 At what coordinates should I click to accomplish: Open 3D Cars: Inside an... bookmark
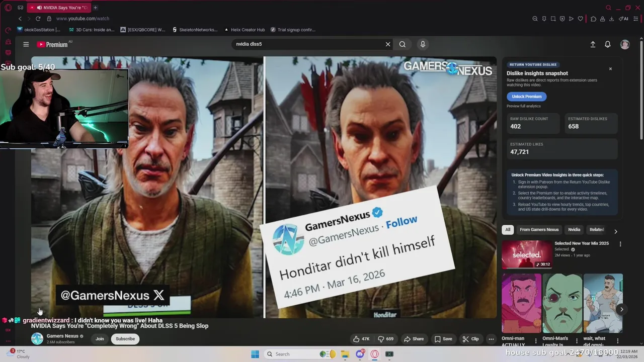coord(92,30)
